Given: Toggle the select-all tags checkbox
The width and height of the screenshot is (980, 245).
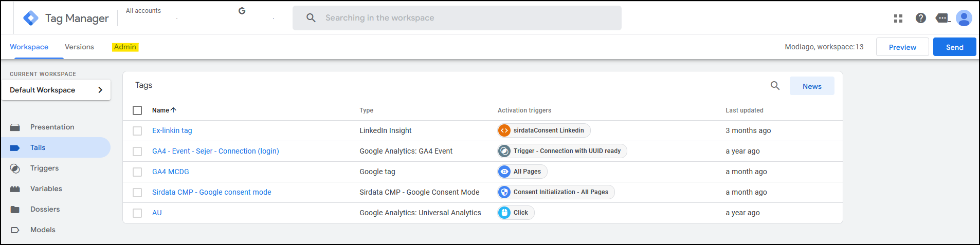Looking at the screenshot, I should (x=137, y=110).
